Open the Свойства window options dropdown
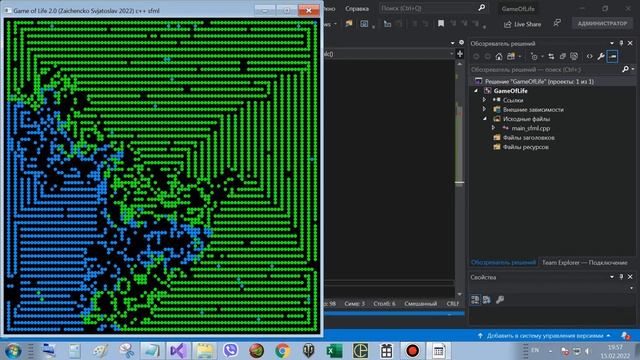640x360 pixels. pos(612,277)
